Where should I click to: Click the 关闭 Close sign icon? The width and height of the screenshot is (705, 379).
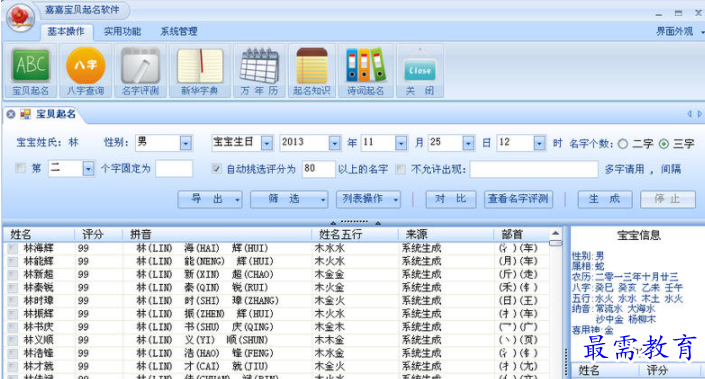click(419, 71)
